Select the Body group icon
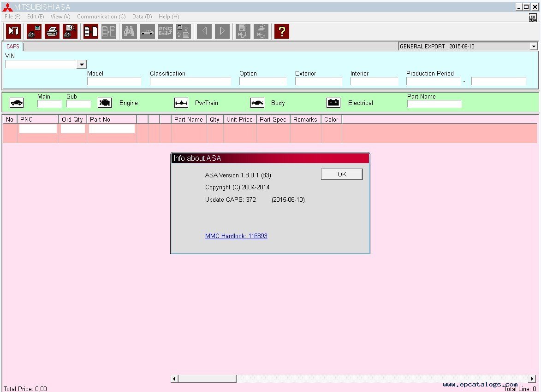Viewport: 541px width, 392px height. click(x=257, y=103)
